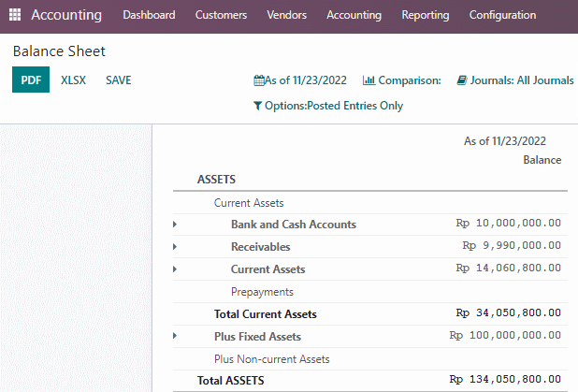This screenshot has height=392, width=578.
Task: Open the Accounting menu item
Action: point(354,15)
